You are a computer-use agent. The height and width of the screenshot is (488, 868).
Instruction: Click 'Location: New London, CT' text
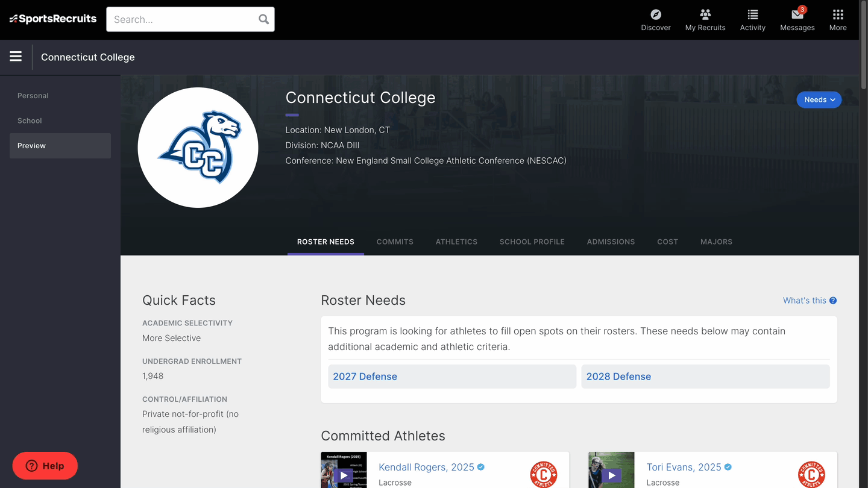(x=338, y=130)
